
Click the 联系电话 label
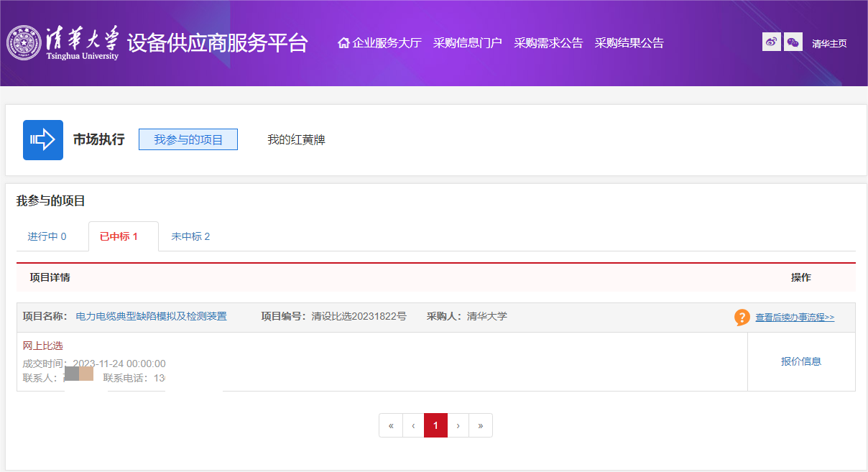[127, 378]
